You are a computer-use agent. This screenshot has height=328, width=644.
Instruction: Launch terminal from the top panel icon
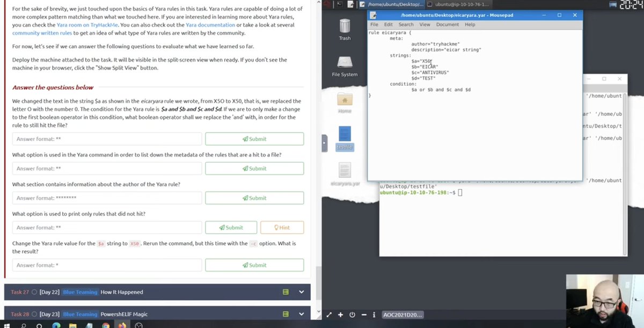click(339, 4)
